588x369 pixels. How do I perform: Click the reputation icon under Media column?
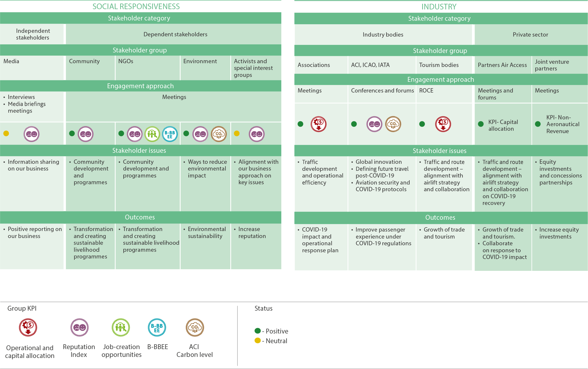(31, 134)
